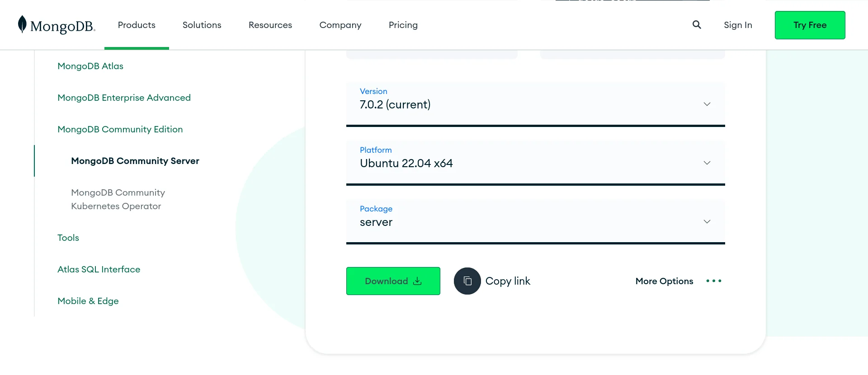Click the three-dot More Options icon
868x375 pixels.
[x=714, y=281]
